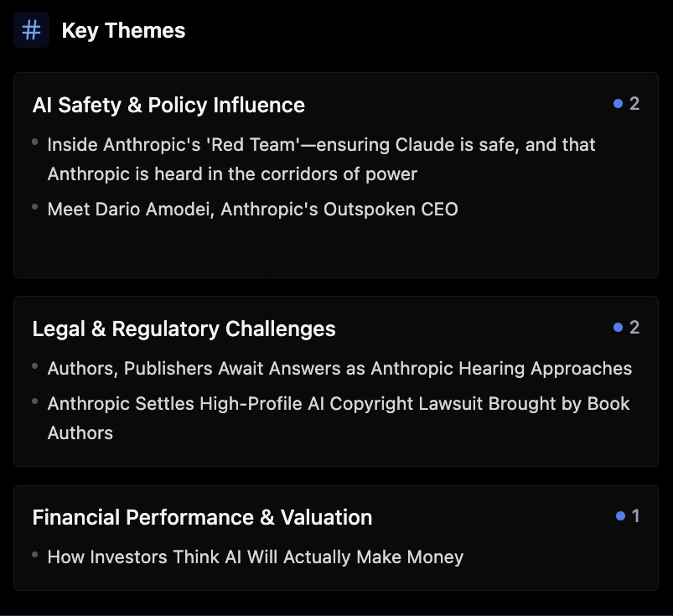The width and height of the screenshot is (673, 616).
Task: Click the bullet before Meet Dario Amodei
Action: pos(35,206)
